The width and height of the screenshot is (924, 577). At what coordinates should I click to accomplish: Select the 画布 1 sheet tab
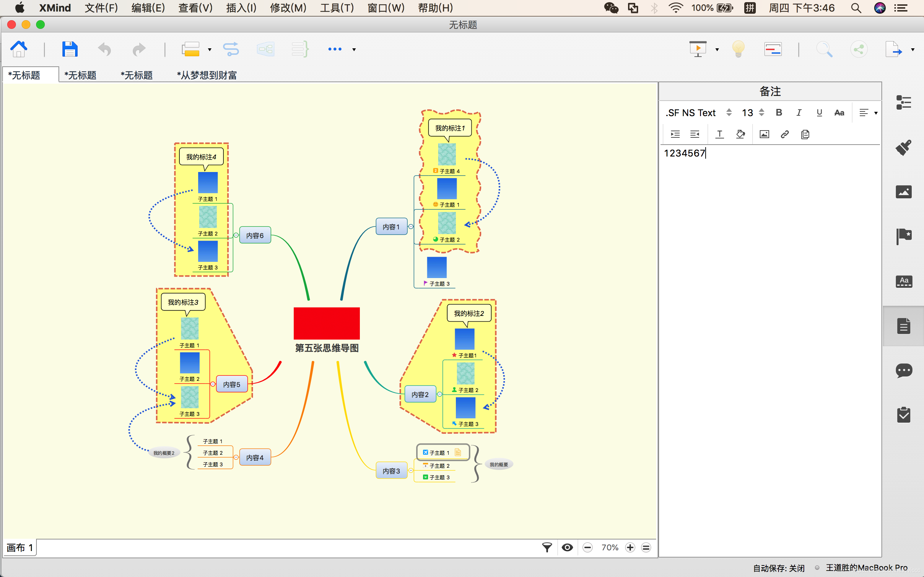(x=20, y=548)
